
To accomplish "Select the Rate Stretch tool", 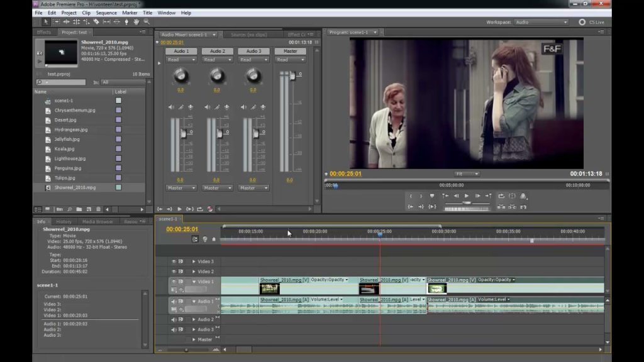I will [86, 22].
